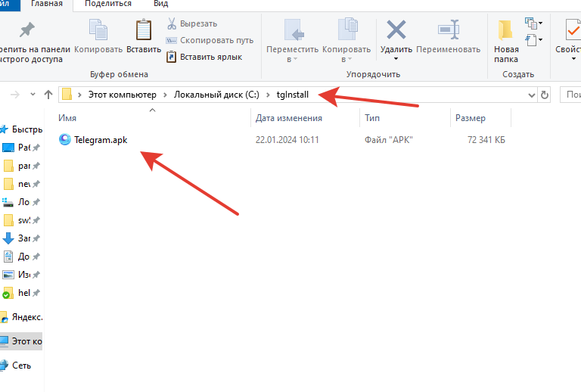Click Этот компьютер in the breadcrumb

tap(123, 95)
